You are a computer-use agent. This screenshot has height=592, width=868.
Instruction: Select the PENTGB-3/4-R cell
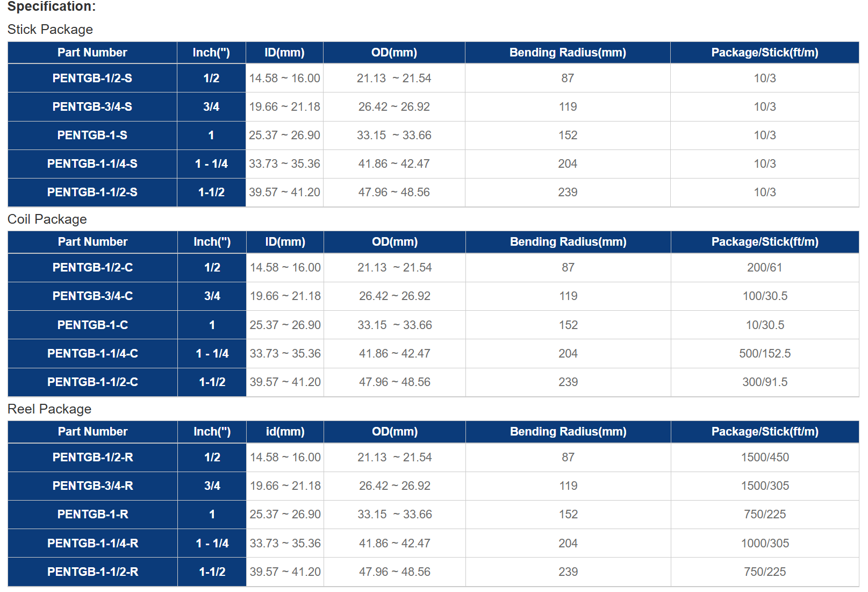(x=92, y=486)
